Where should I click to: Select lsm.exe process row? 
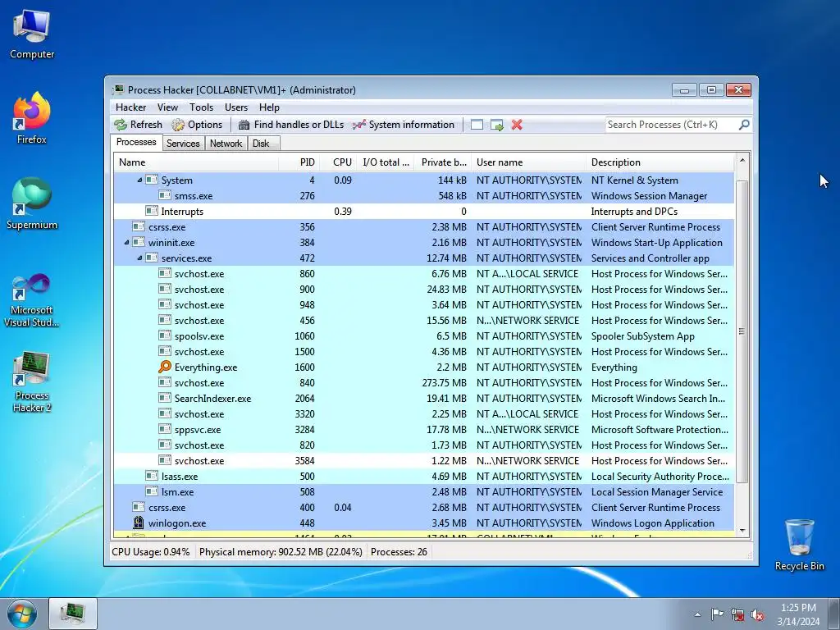tap(424, 492)
